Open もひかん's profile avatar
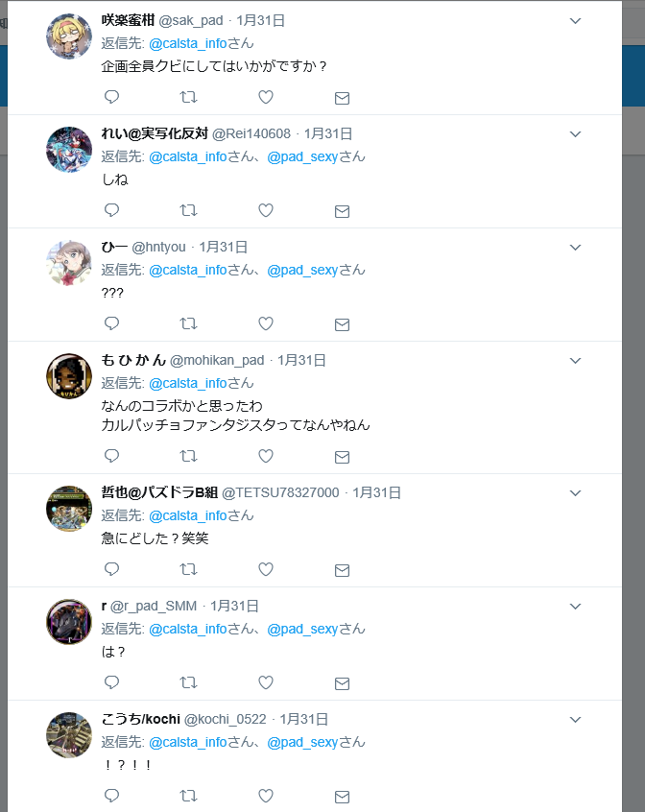The image size is (645, 812). [x=69, y=376]
